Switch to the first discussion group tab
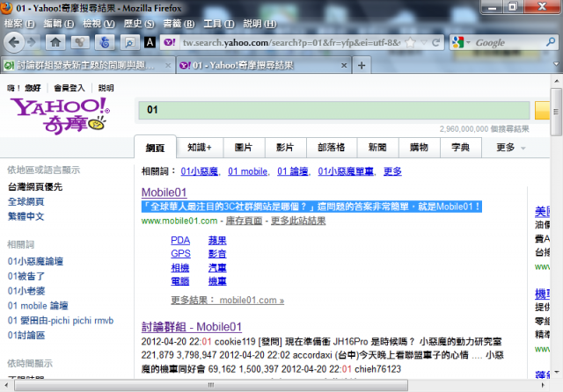 pos(87,65)
